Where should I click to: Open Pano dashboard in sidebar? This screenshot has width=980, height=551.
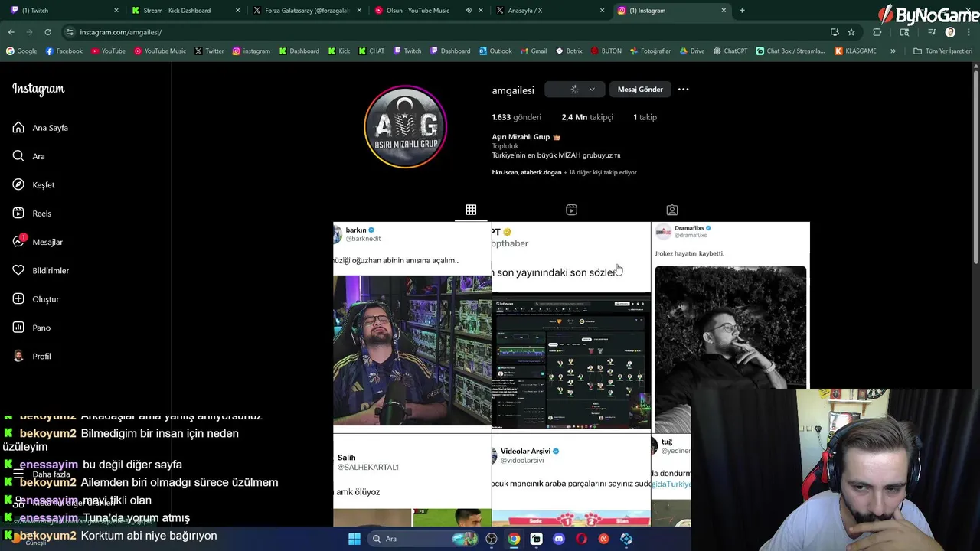(x=31, y=328)
